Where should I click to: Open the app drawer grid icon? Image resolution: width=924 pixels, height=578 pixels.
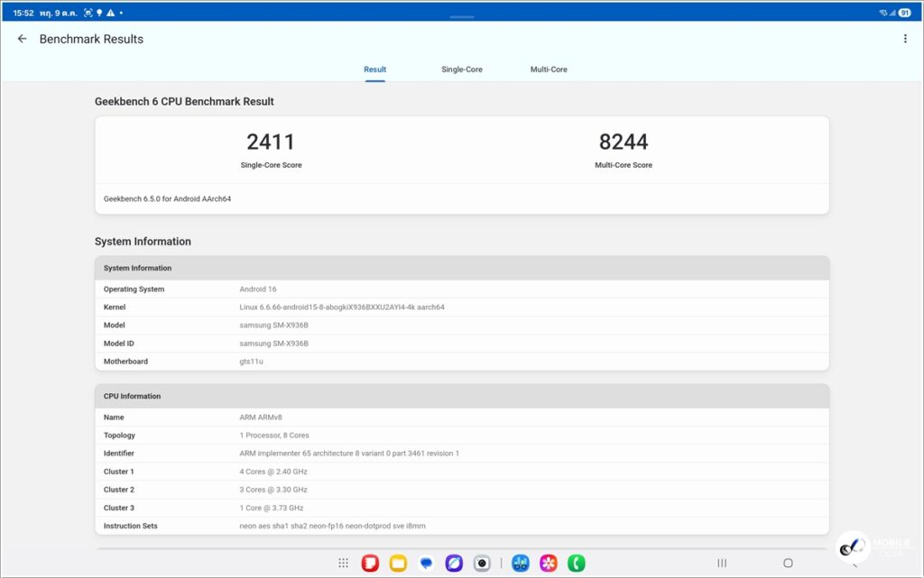point(343,563)
